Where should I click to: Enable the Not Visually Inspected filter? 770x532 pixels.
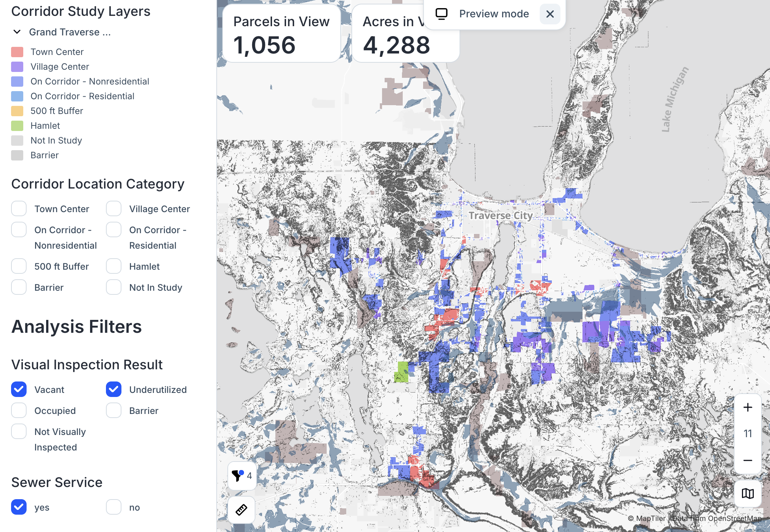[x=19, y=431]
